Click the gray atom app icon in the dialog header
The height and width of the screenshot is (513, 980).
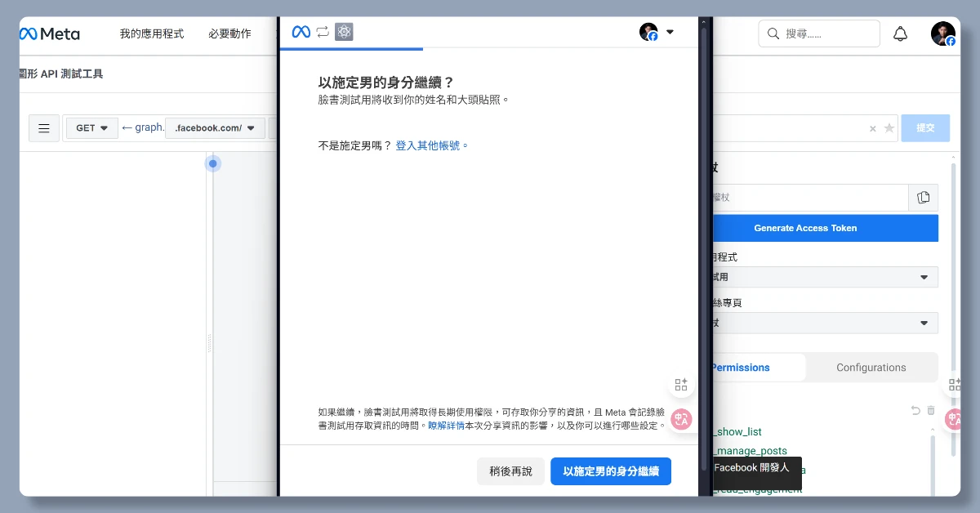pyautogui.click(x=344, y=32)
